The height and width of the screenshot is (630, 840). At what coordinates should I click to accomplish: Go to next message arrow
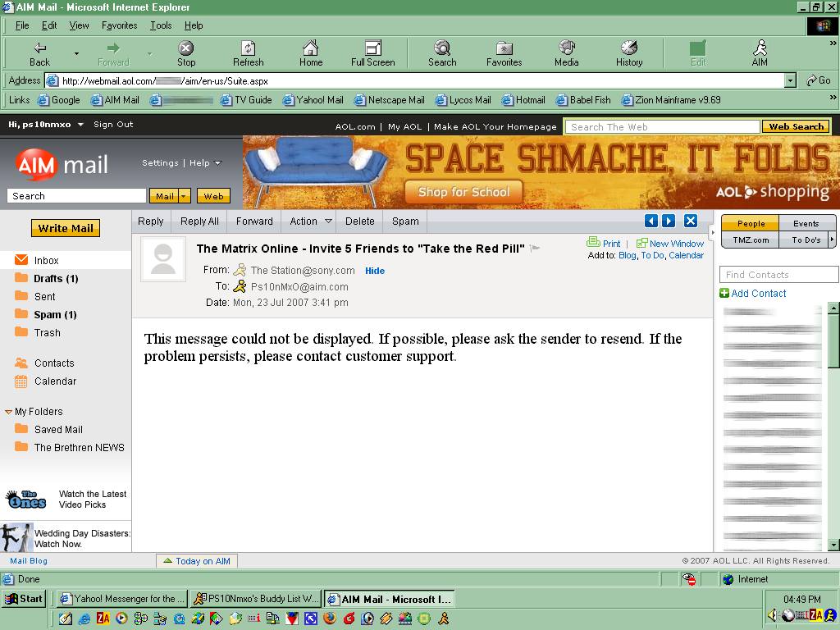(x=669, y=221)
